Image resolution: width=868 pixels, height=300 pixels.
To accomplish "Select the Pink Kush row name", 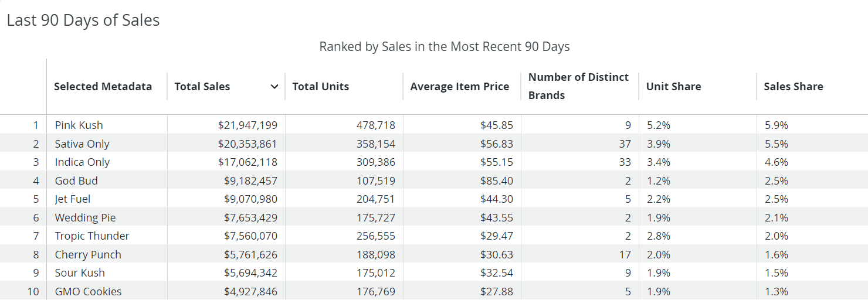I will 79,125.
